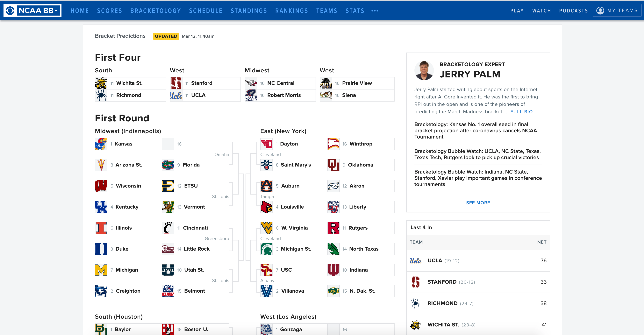This screenshot has height=335, width=644.
Task: Click the NC Central Eagles logo
Action: 251,83
